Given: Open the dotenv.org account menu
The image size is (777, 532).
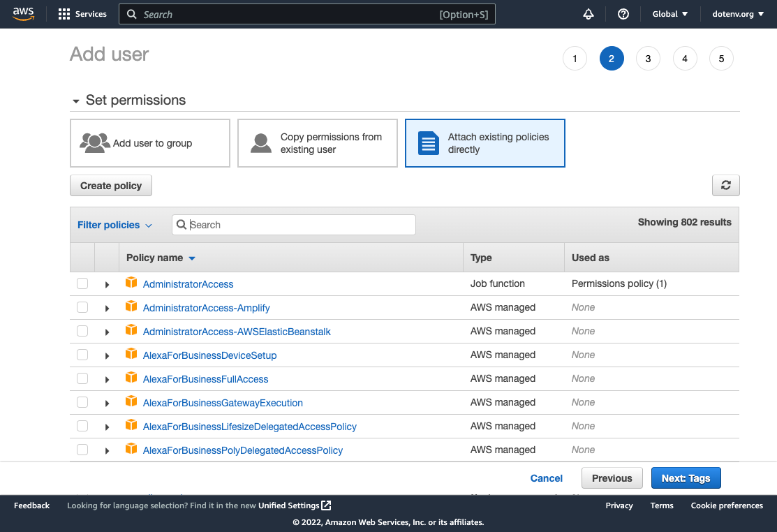Looking at the screenshot, I should (737, 14).
